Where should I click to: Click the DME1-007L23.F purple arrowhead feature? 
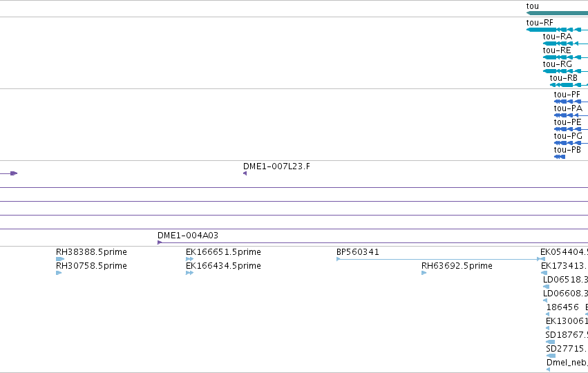tap(245, 173)
